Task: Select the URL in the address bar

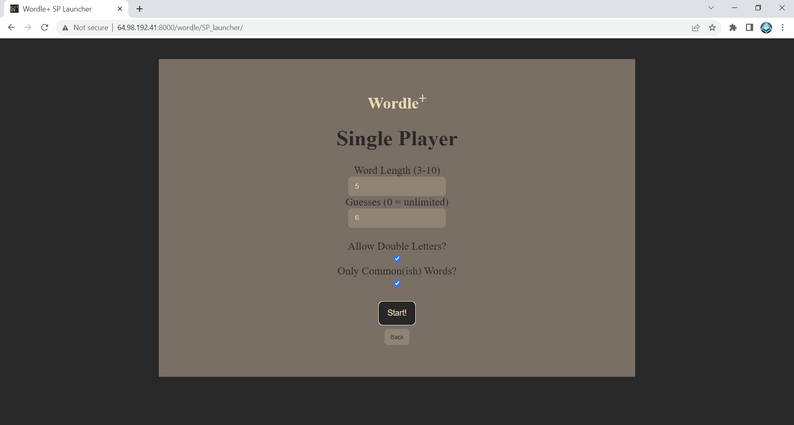Action: coord(180,27)
